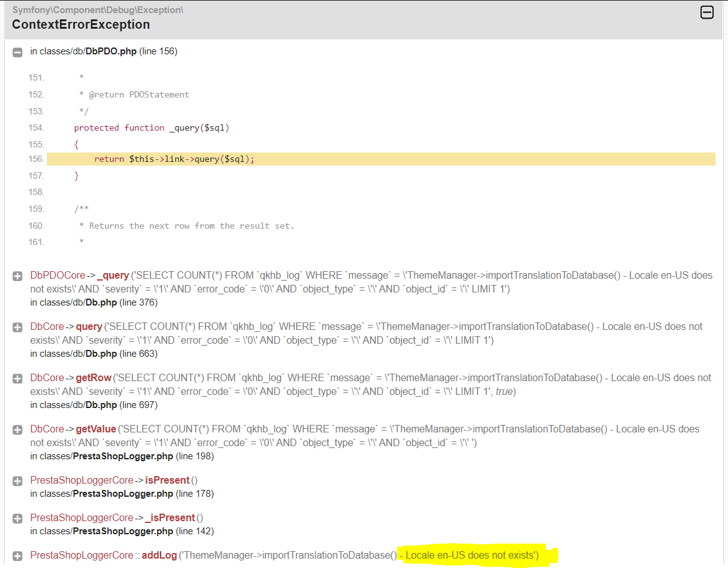Click the 'Returns the next row from the result set' comment
728x568 pixels.
[187, 226]
